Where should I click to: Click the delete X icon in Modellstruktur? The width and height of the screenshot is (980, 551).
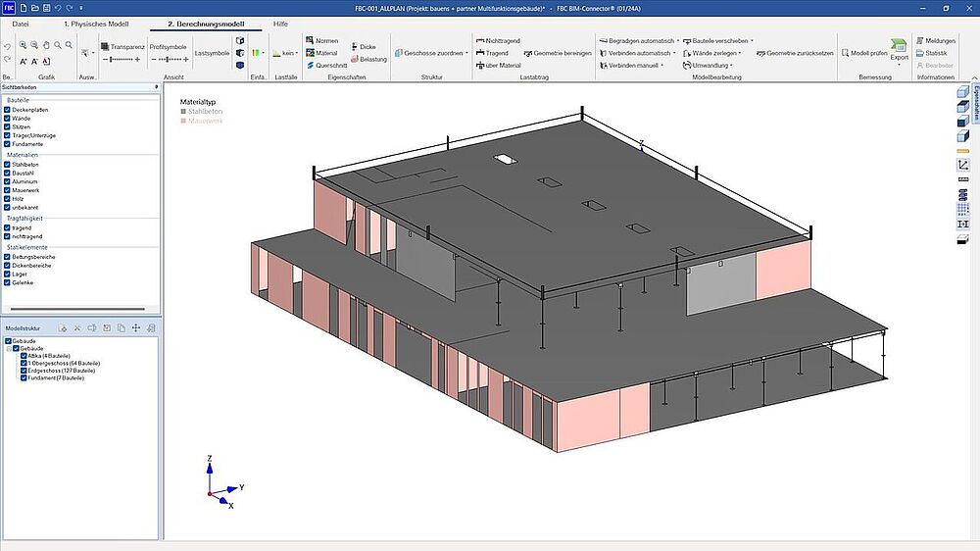[76, 327]
